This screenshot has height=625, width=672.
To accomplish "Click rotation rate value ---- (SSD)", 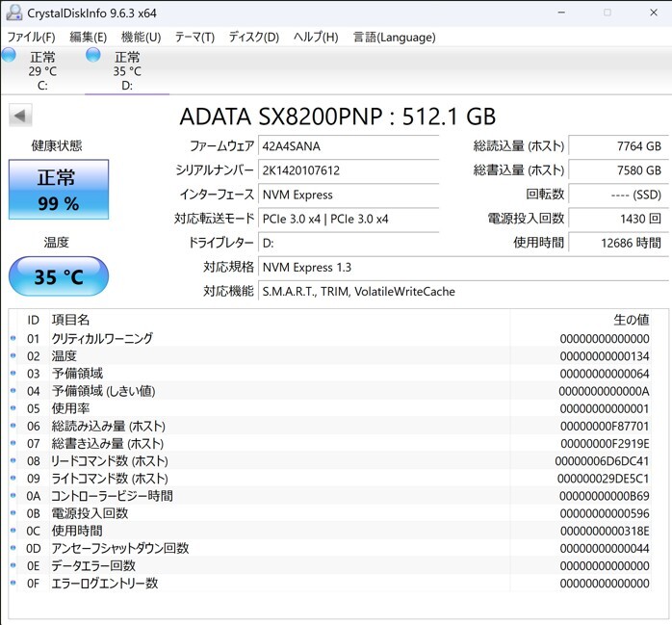I will [618, 195].
